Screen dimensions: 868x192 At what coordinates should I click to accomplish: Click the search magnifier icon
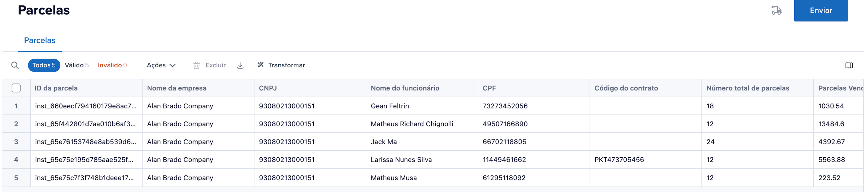15,65
